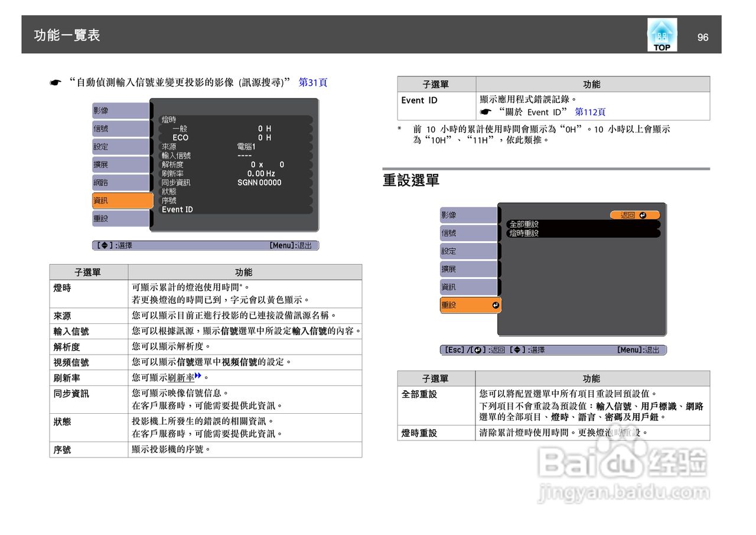Click the [Menu]:退出 hint under info menu
The width and height of the screenshot is (756, 535).
tap(290, 245)
